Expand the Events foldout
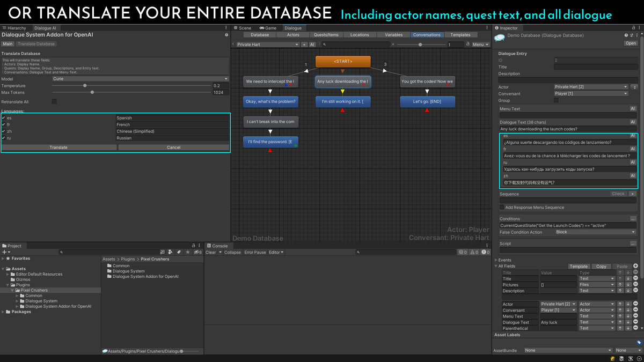Screen dimensions: 644x362 click(x=496, y=260)
